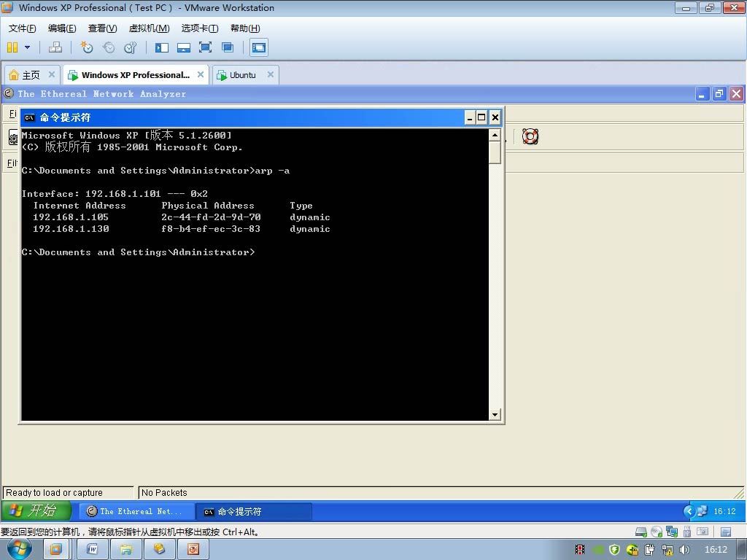Screen dimensions: 747x560
Task: Maximize the 命令提示符 command prompt window
Action: coord(481,117)
